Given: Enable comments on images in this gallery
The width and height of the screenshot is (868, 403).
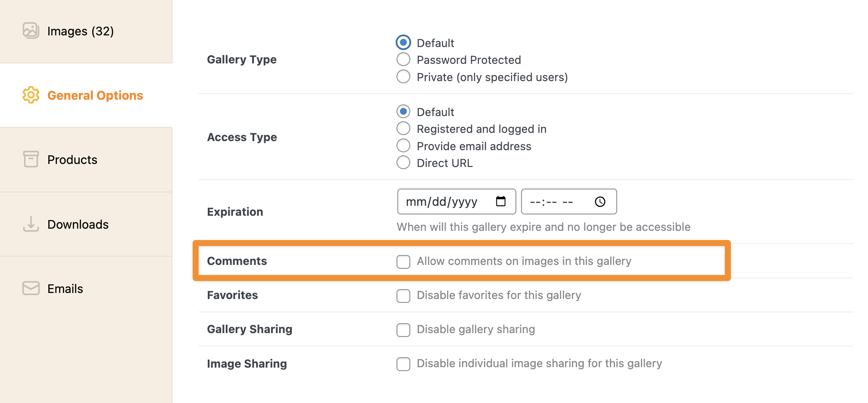Looking at the screenshot, I should pyautogui.click(x=403, y=261).
